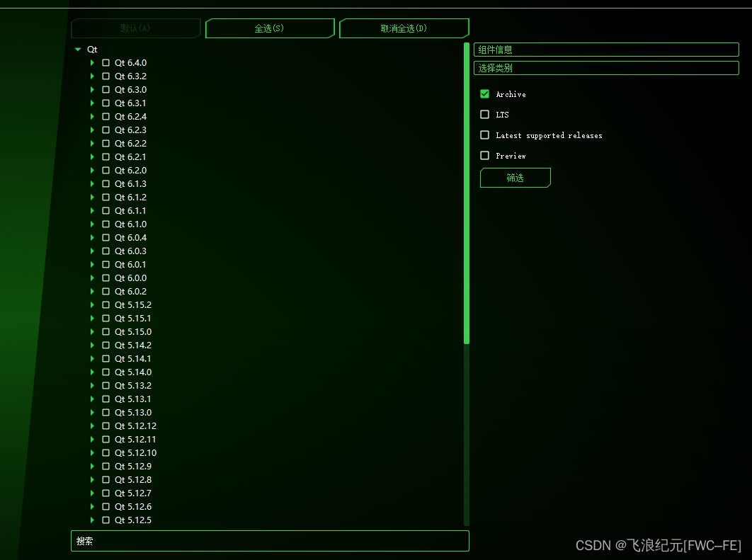
Task: Expand the Qt 5.14.0 node arrow
Action: 92,372
